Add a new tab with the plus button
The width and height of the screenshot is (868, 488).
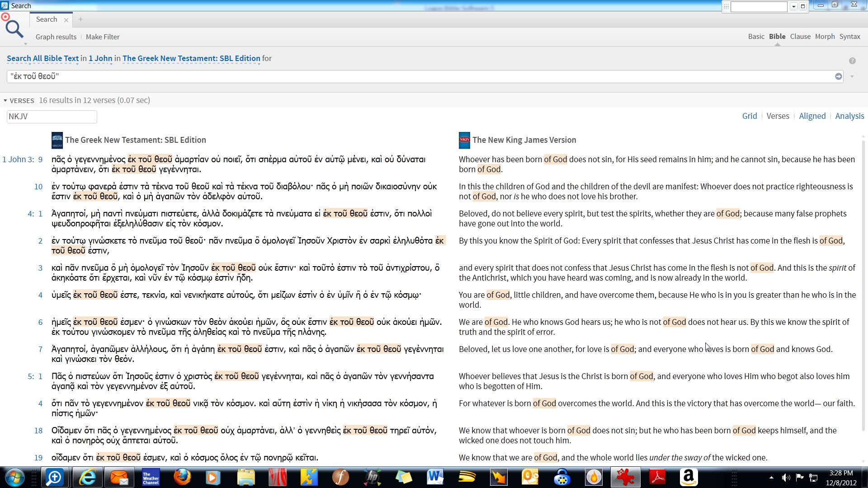click(80, 19)
